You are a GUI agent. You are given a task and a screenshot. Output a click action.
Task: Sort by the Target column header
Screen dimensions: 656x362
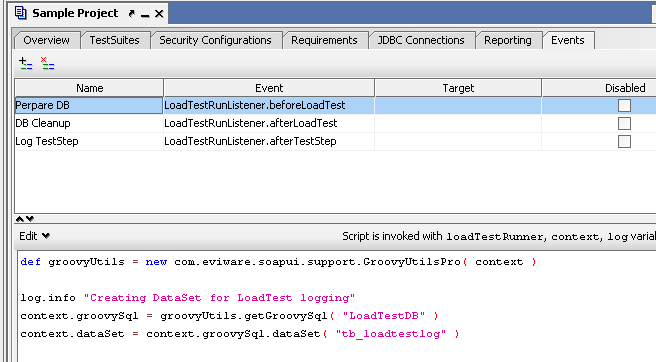point(458,88)
